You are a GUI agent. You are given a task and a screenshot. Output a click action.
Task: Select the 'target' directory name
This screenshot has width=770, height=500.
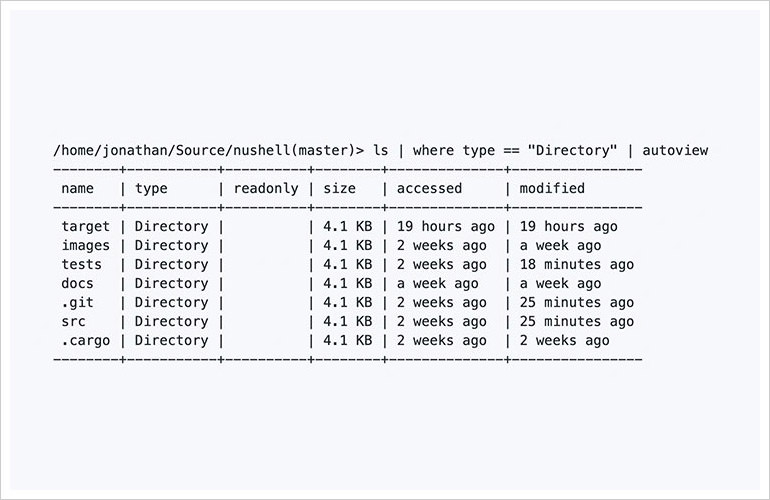click(x=85, y=227)
